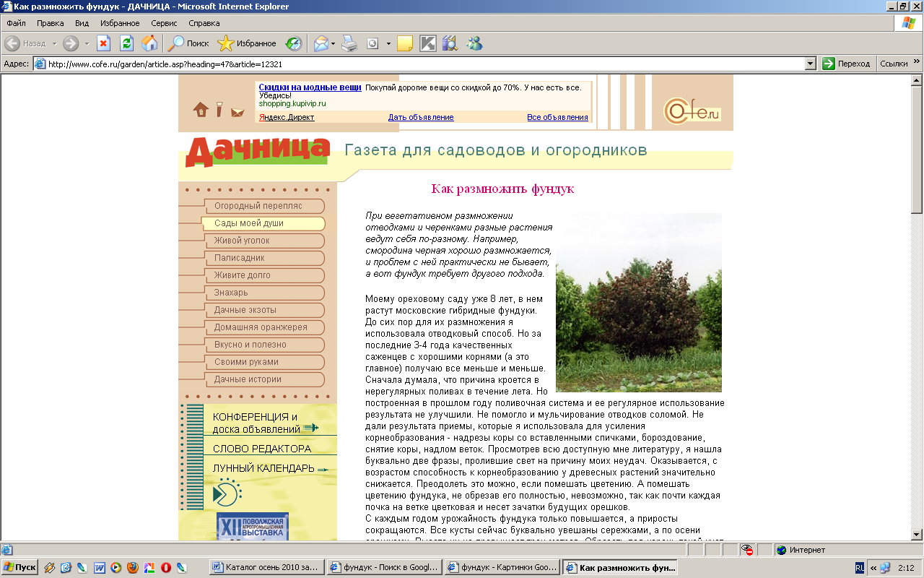Screen dimensions: 924x578
Task: Click the hazelnut bush photo
Action: coord(639,302)
